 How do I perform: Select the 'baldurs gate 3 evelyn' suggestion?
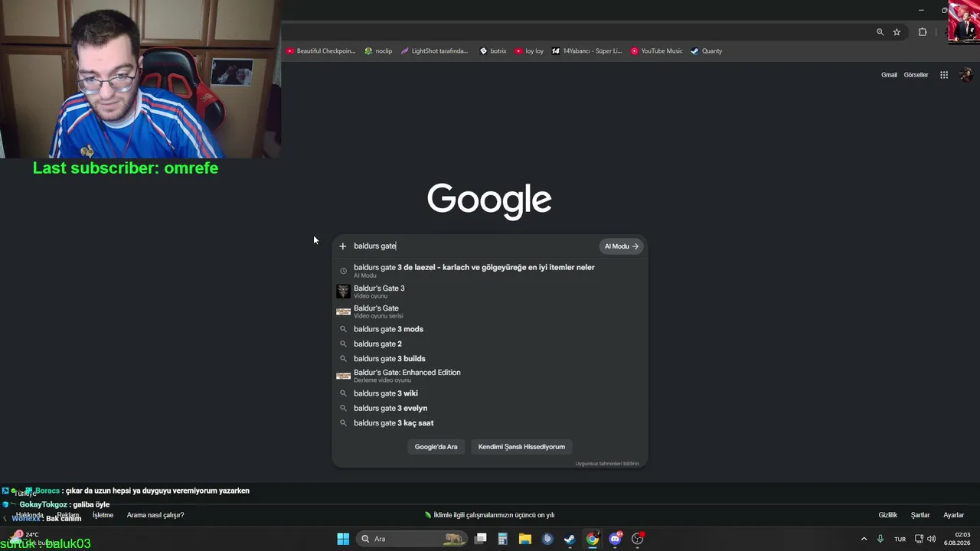click(x=490, y=408)
